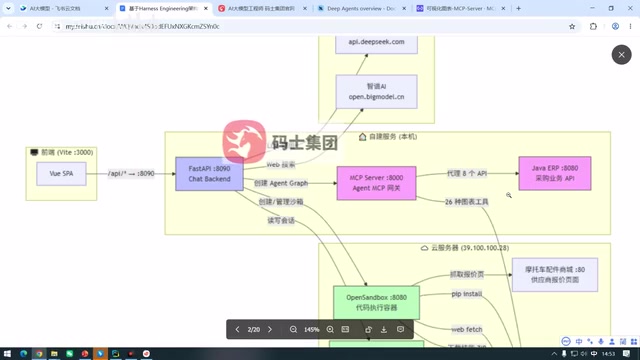Open the Windows Start menu
Viewport: 640px width, 360px height.
(7, 353)
